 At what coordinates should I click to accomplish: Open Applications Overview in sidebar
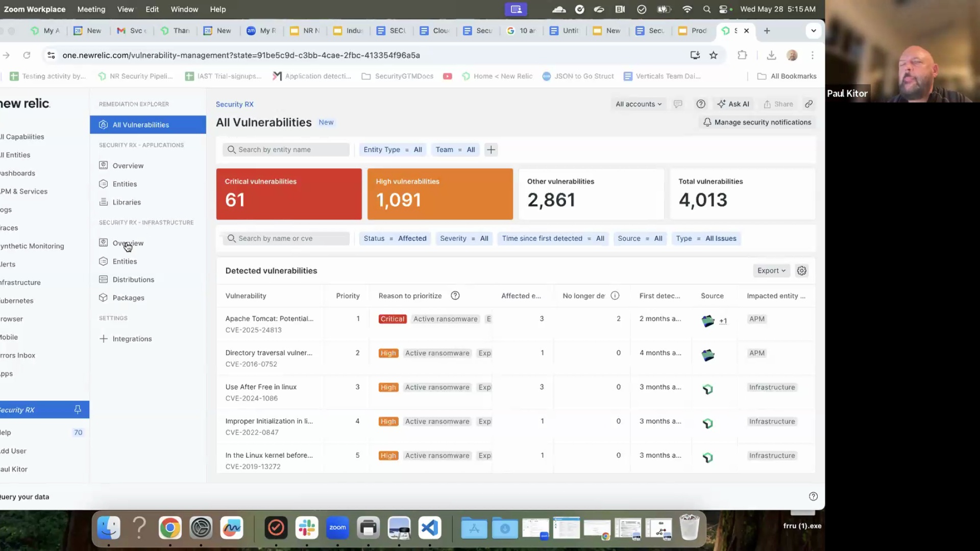point(128,166)
